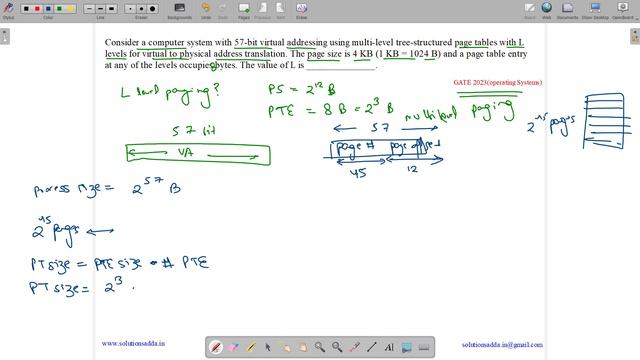Choose the yellow pen color
Viewport: 640px width, 360px height.
[x=70, y=8]
